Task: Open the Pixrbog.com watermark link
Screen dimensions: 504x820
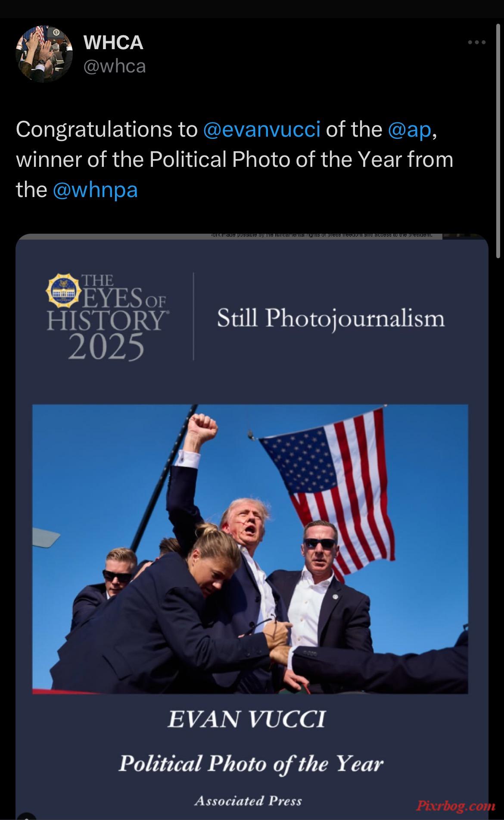Action: click(x=456, y=805)
